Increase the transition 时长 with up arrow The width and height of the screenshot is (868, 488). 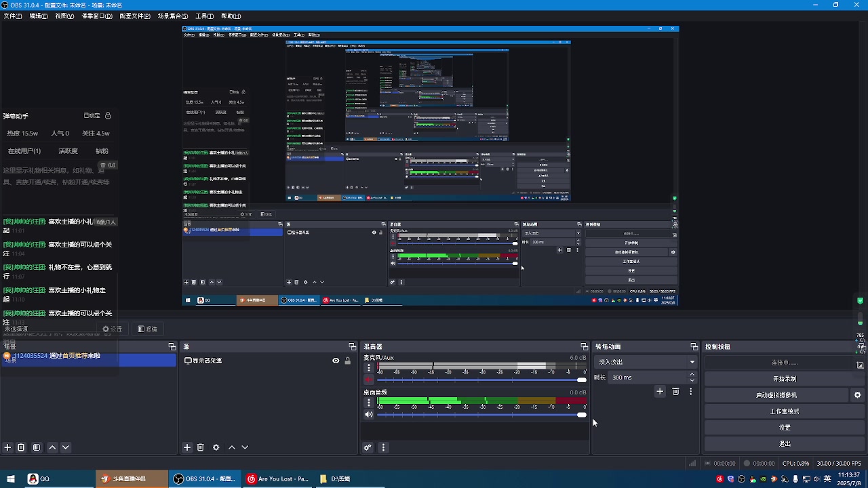tap(692, 374)
